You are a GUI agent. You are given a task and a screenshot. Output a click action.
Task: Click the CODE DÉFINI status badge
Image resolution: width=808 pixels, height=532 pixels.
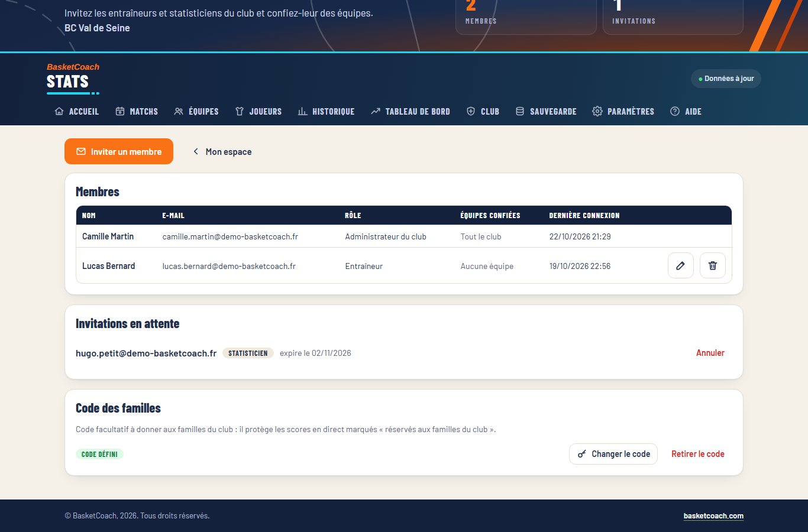(x=99, y=454)
